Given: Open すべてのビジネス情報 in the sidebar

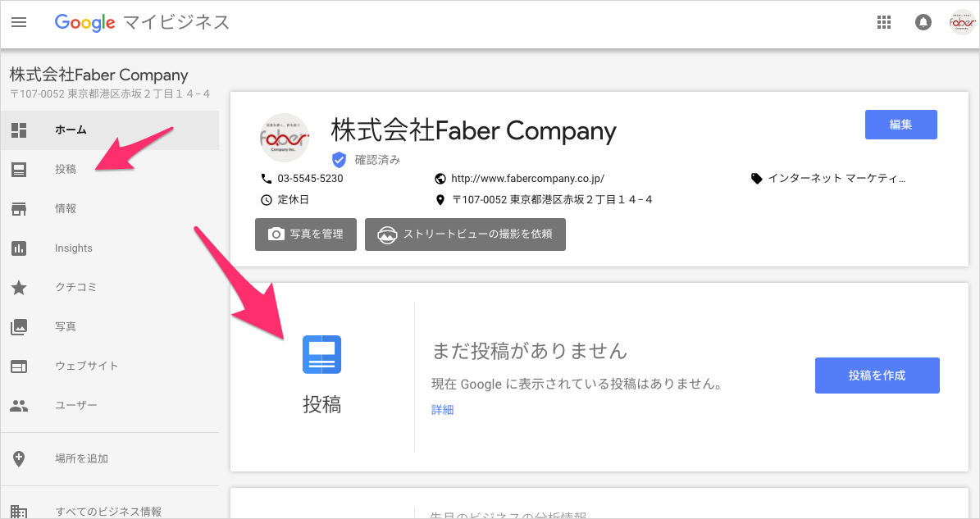Looking at the screenshot, I should click(109, 512).
